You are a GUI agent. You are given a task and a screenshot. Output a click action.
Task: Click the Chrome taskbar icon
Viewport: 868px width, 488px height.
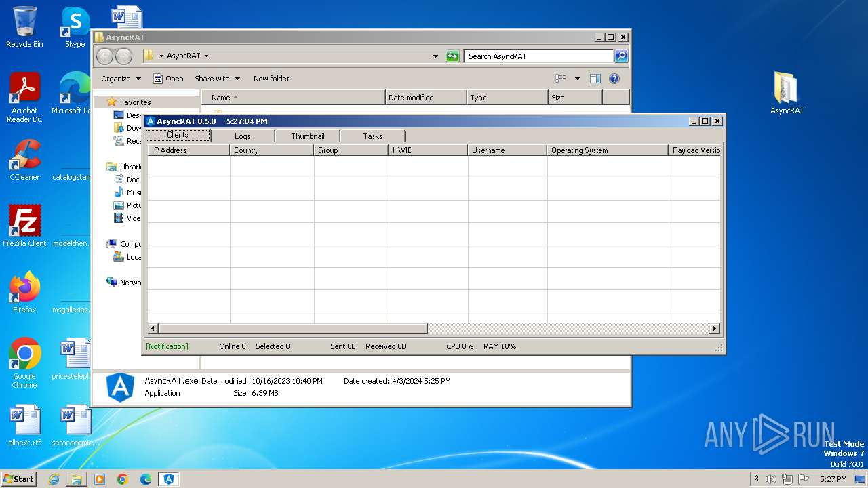(123, 479)
